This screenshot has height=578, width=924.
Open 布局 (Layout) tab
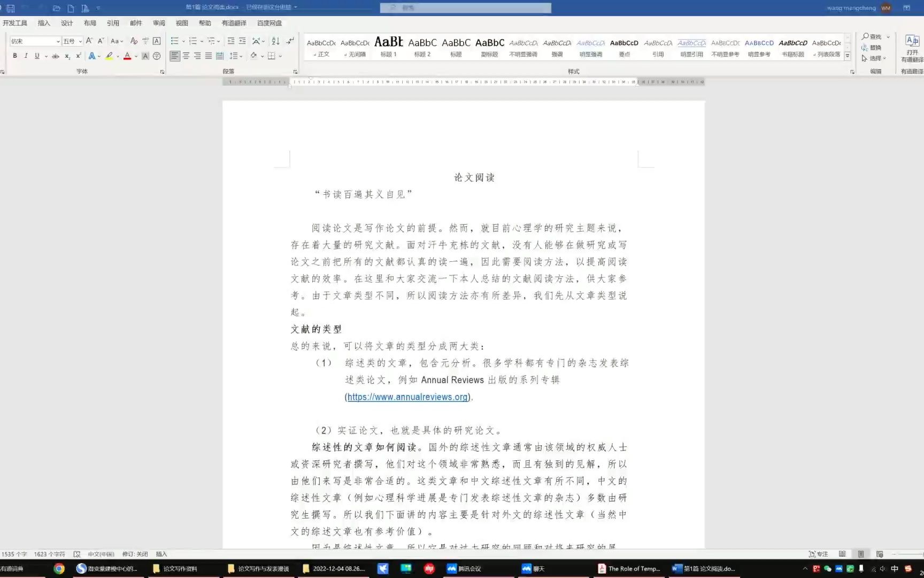pyautogui.click(x=90, y=23)
